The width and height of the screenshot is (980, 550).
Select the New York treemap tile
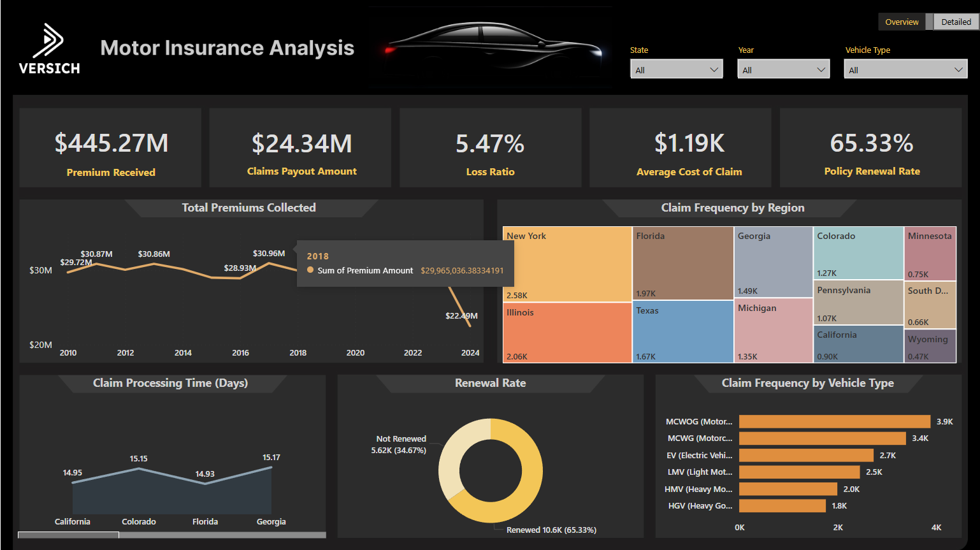pyautogui.click(x=567, y=264)
